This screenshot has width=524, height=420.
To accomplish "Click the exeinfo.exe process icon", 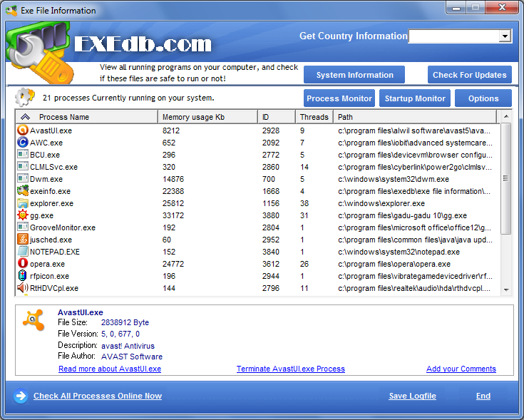I will coord(22,191).
